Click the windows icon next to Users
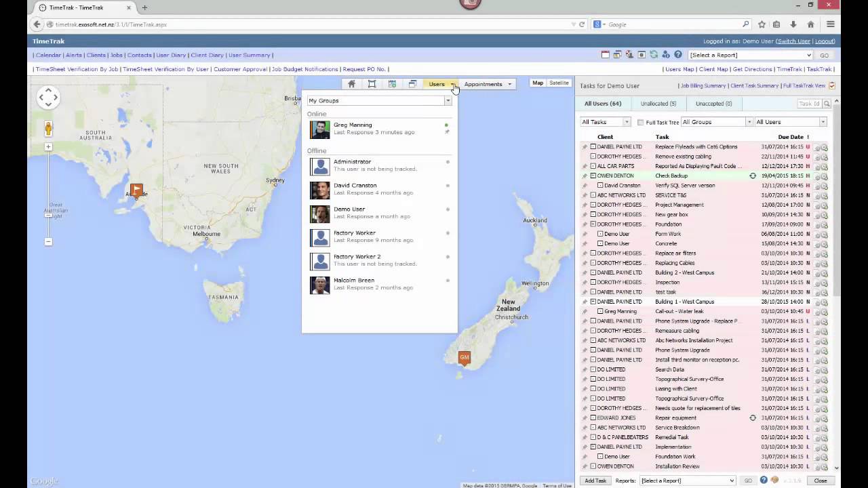Screen dimensions: 868x488 pos(412,84)
